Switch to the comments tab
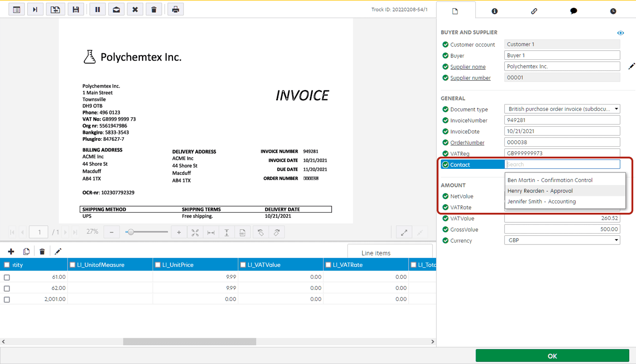This screenshot has height=364, width=636. (x=573, y=11)
